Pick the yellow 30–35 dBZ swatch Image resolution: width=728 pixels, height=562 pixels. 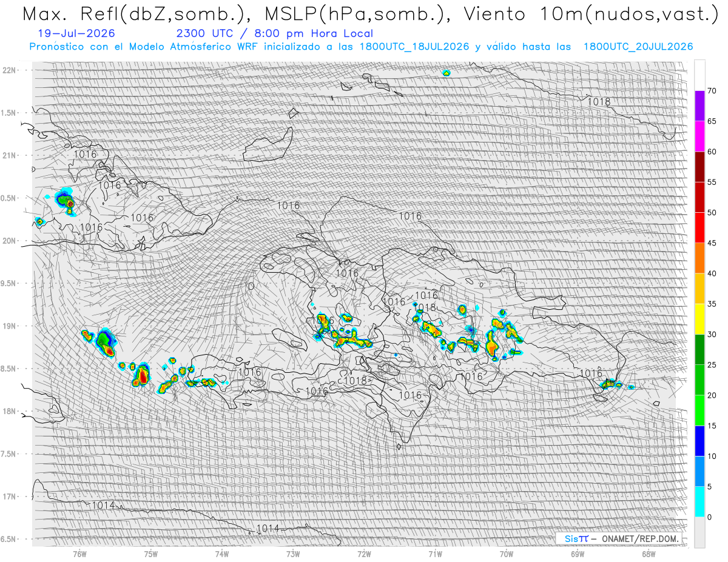[699, 319]
